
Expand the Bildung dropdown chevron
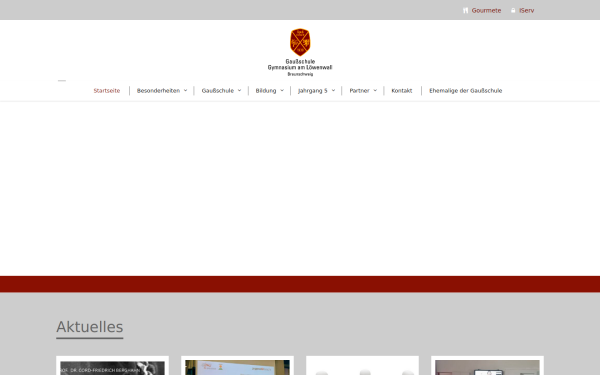pyautogui.click(x=282, y=91)
